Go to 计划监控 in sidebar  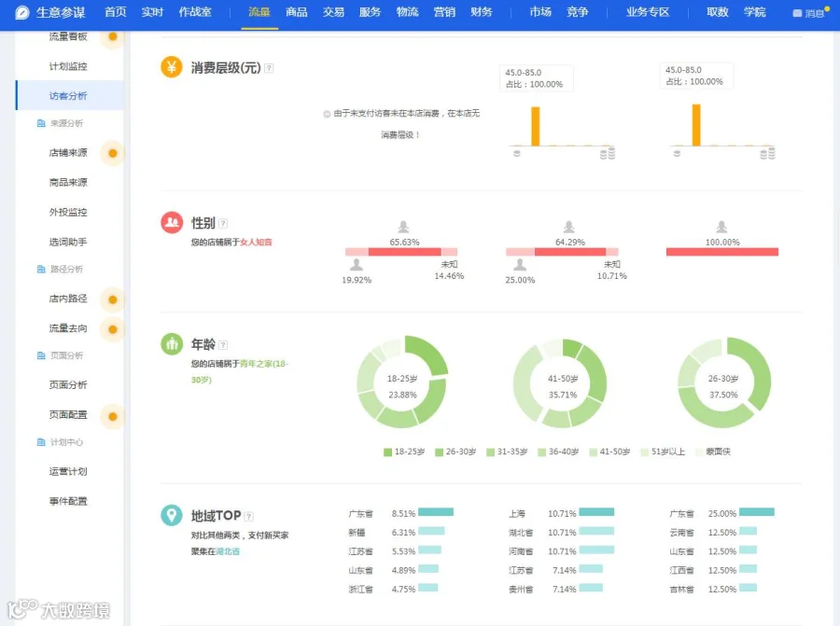[x=68, y=66]
